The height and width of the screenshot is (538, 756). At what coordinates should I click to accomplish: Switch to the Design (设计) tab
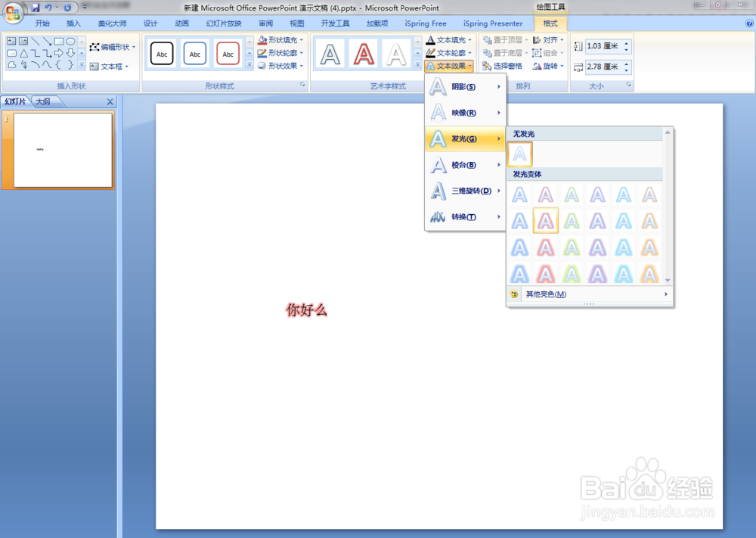[150, 23]
